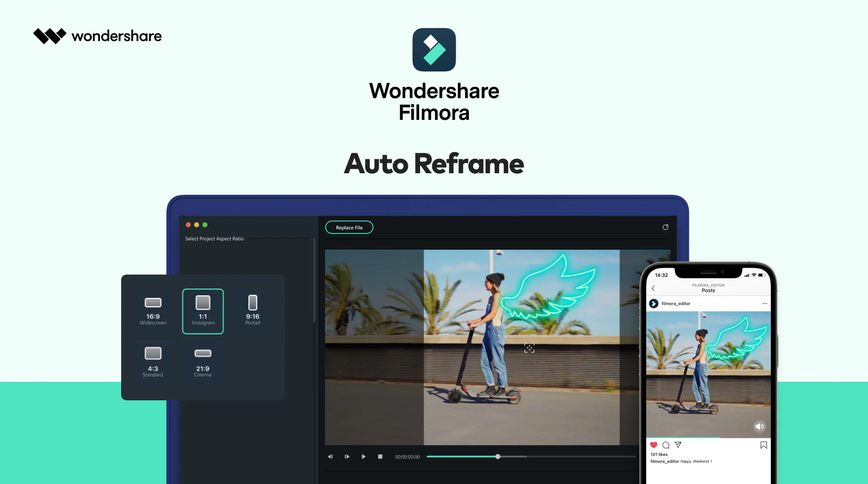The width and height of the screenshot is (868, 484).
Task: Click the Filmora app icon
Action: point(434,50)
